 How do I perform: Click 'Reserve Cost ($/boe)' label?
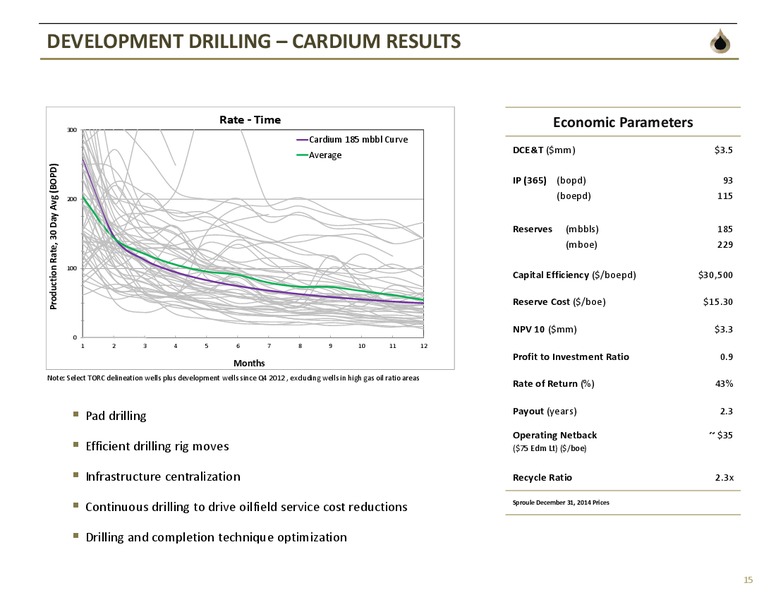point(559,301)
